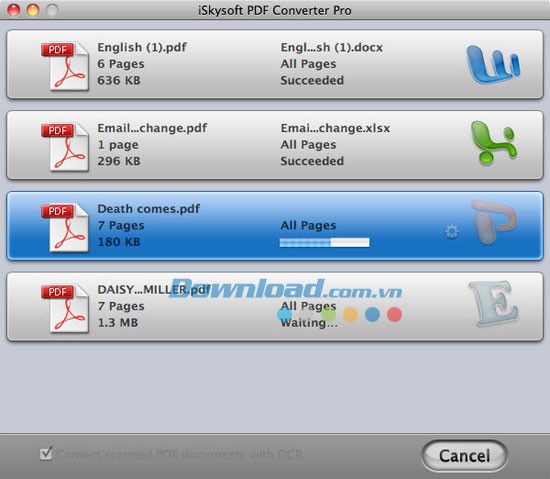The image size is (550, 479).
Task: Select the English (1).pdf file name
Action: click(x=142, y=47)
